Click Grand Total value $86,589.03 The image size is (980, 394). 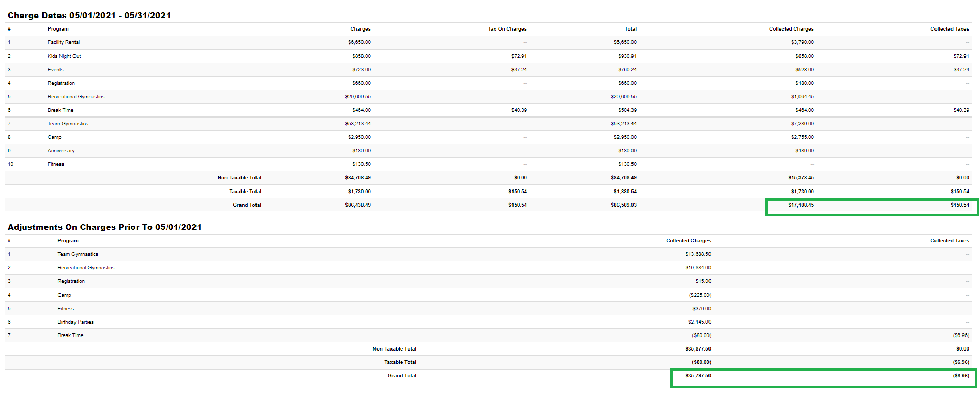(x=624, y=205)
